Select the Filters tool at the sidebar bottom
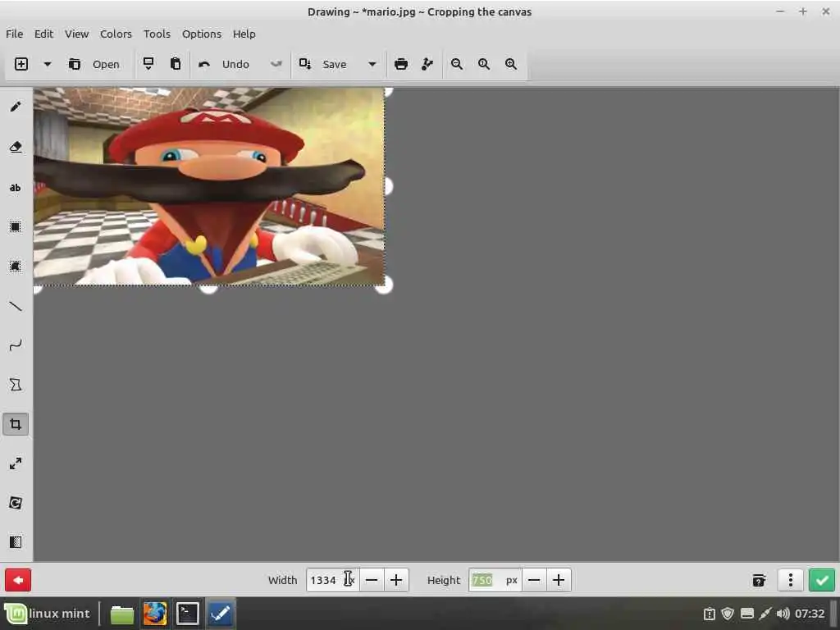The height and width of the screenshot is (630, 840). point(16,541)
